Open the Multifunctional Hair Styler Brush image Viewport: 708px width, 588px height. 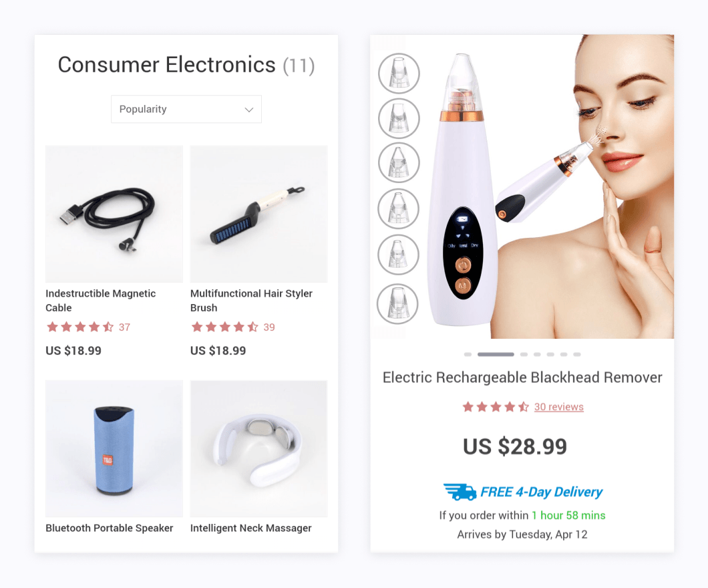pos(258,214)
